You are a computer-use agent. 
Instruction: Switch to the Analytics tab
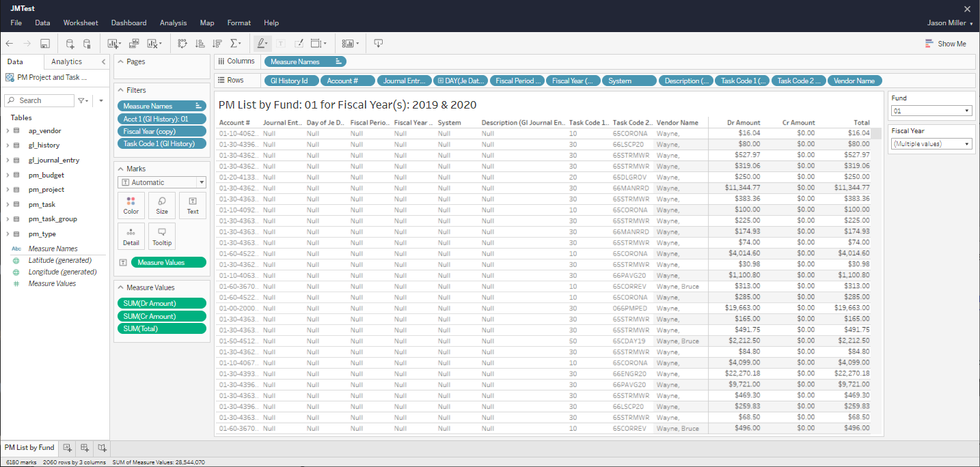67,61
